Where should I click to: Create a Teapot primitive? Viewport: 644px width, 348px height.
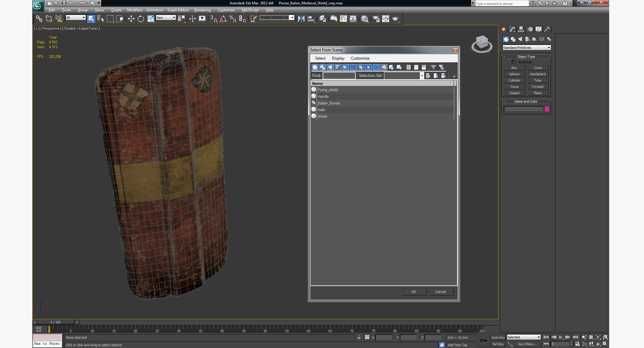(514, 93)
